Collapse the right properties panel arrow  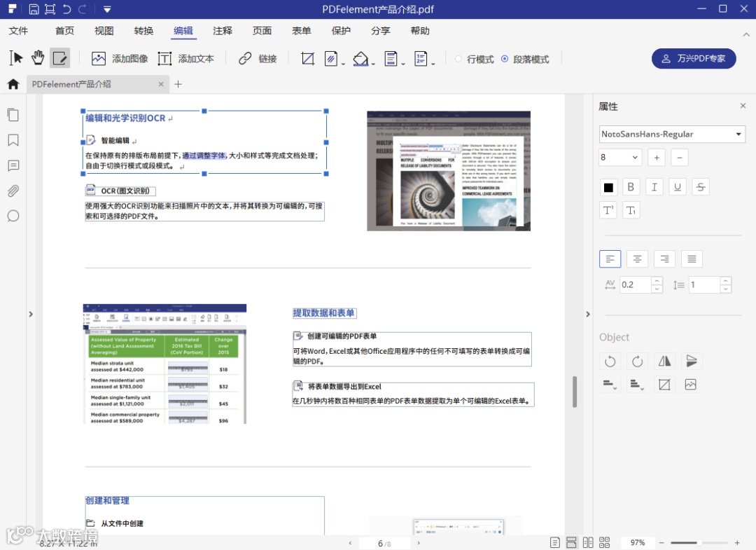coord(588,314)
